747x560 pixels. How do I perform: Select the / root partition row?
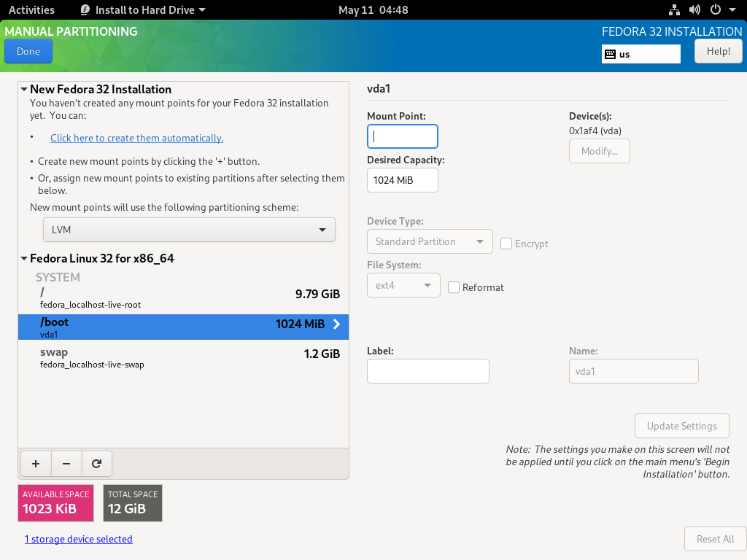pos(183,298)
